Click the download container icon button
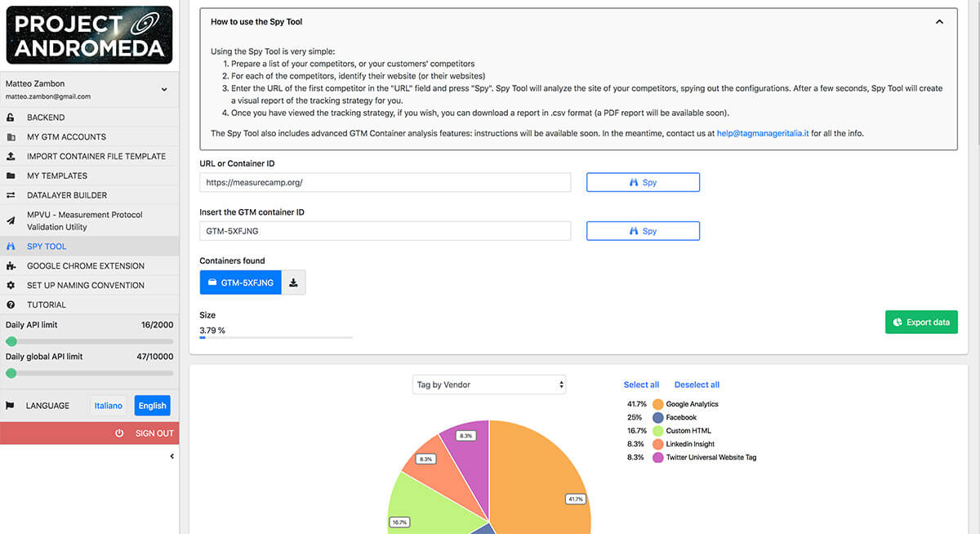The image size is (980, 534). point(294,283)
